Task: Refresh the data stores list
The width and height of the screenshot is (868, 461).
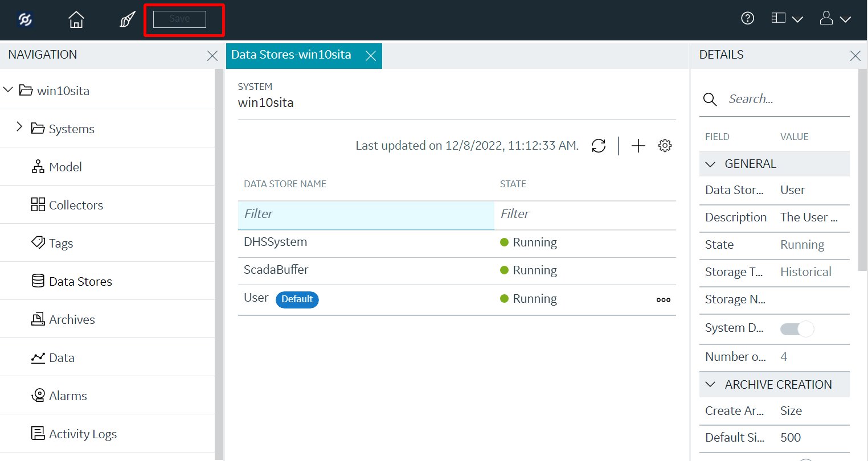Action: 599,146
